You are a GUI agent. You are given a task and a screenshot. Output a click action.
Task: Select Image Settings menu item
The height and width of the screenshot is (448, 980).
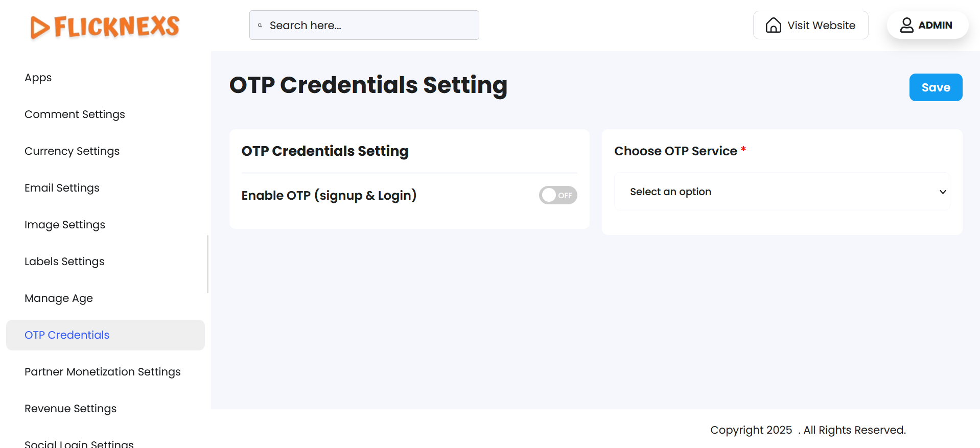pyautogui.click(x=65, y=225)
